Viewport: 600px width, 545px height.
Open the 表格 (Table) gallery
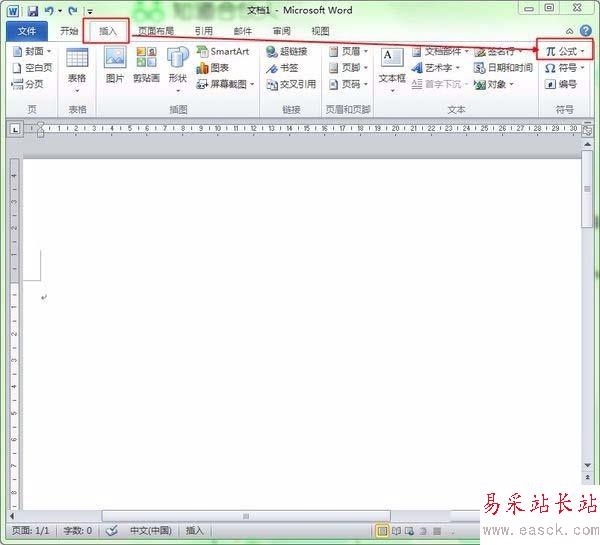77,70
